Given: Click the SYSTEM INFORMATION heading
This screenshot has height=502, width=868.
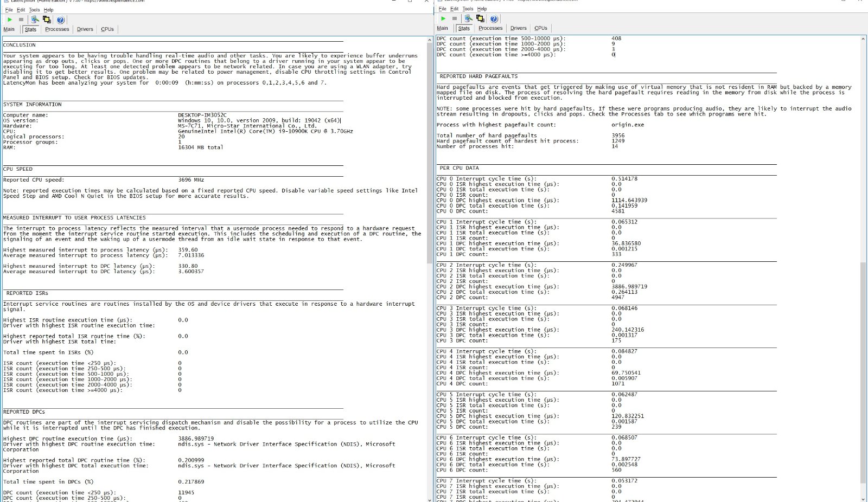Looking at the screenshot, I should click(x=33, y=104).
